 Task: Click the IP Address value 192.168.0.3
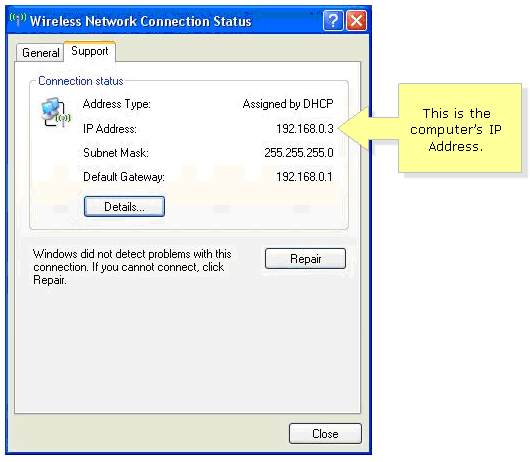305,129
